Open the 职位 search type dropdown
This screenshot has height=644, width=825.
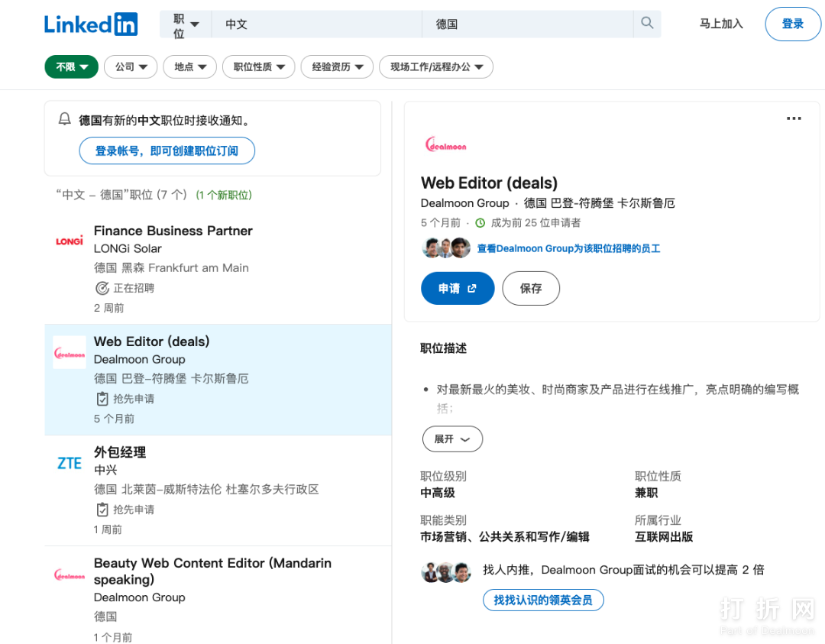186,24
